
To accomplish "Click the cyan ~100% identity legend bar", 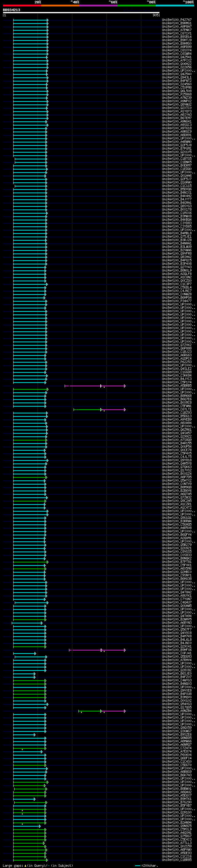I will [x=175, y=6].
